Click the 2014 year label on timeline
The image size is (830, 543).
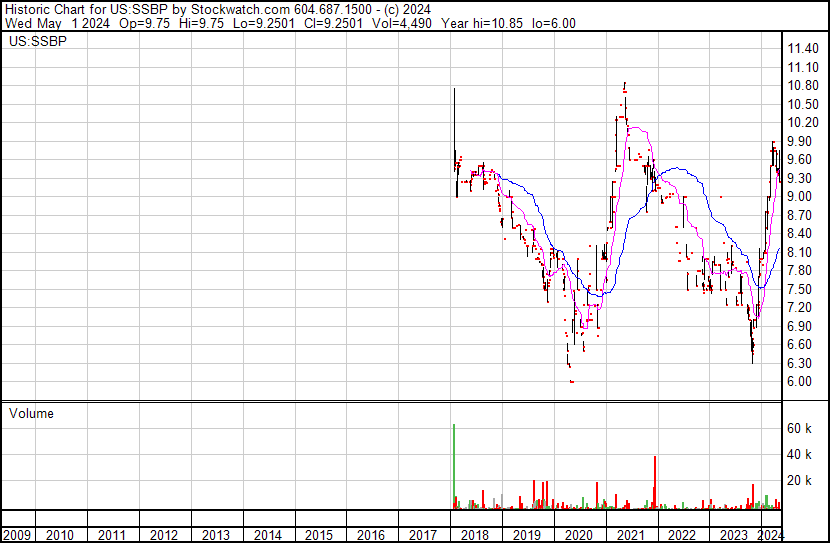(268, 535)
